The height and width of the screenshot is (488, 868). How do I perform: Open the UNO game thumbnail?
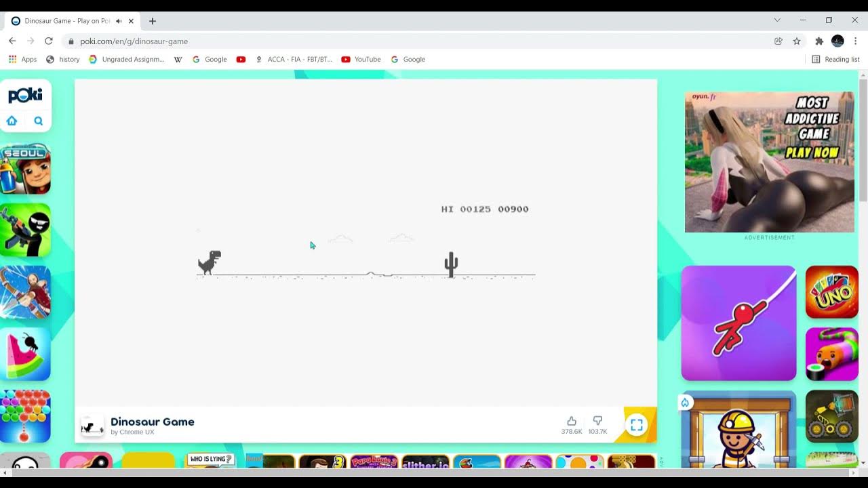click(x=832, y=292)
